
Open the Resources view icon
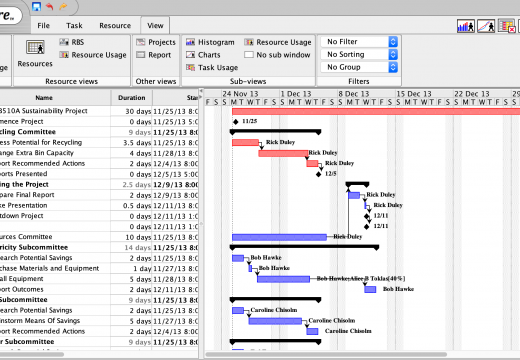tap(35, 47)
